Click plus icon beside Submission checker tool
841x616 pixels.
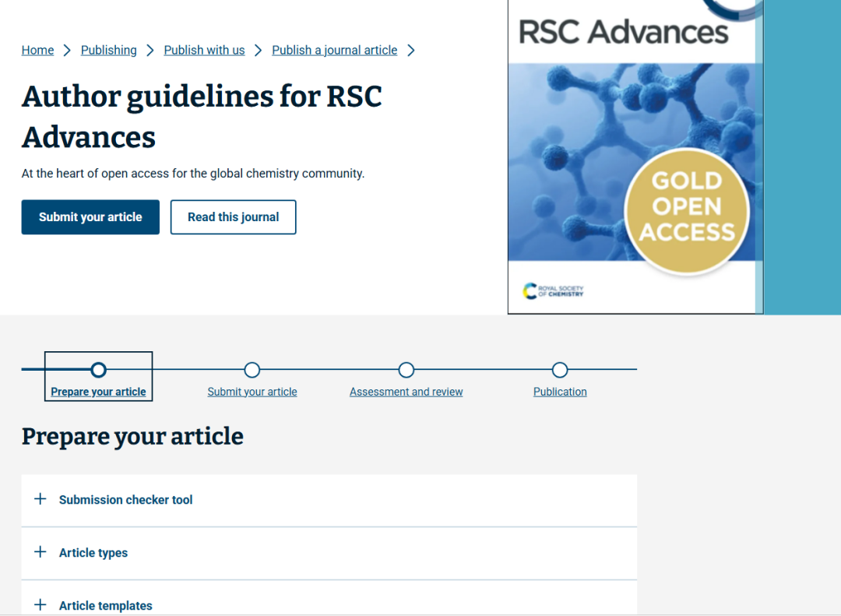tap(40, 499)
